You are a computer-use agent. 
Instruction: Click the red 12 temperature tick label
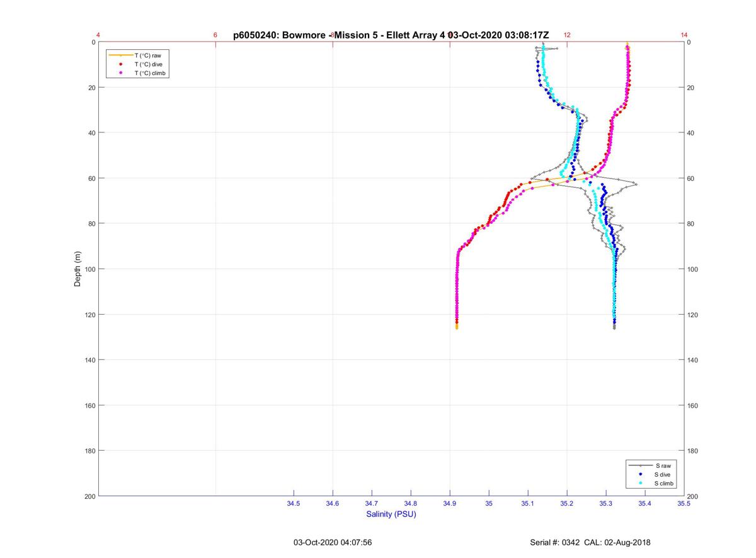tap(567, 35)
